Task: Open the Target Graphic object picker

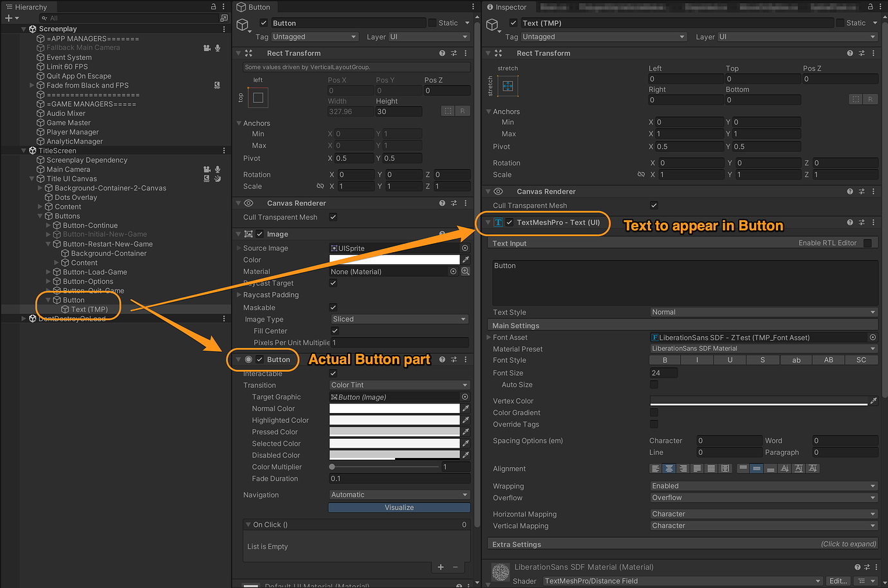Action: (x=465, y=397)
